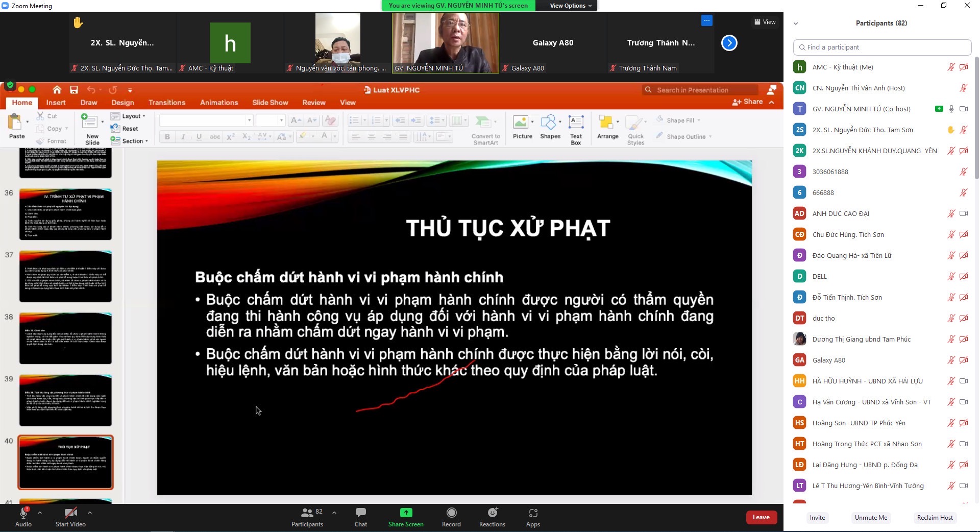Viewport: 980px width, 532px height.
Task: Open the Animations ribbon tab
Action: [x=219, y=103]
